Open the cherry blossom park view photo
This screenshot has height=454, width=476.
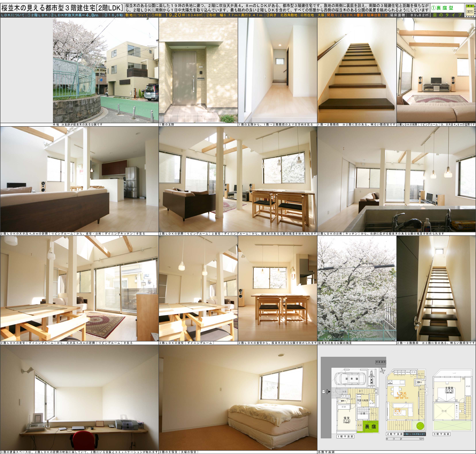pyautogui.click(x=357, y=288)
